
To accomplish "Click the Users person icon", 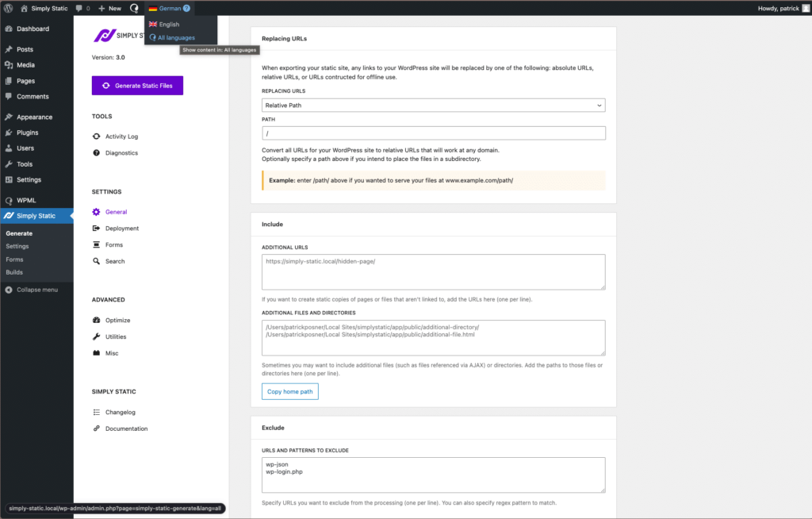I will tap(9, 148).
